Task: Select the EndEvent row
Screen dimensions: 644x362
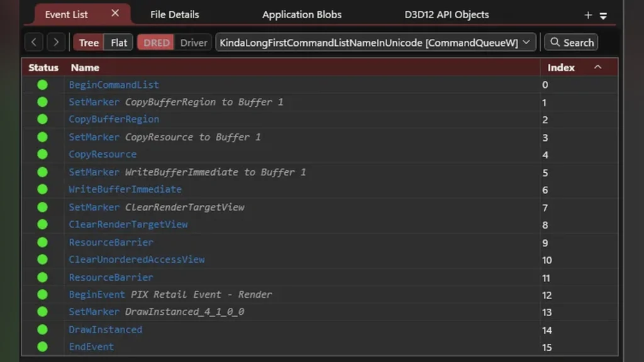Action: tap(320, 347)
